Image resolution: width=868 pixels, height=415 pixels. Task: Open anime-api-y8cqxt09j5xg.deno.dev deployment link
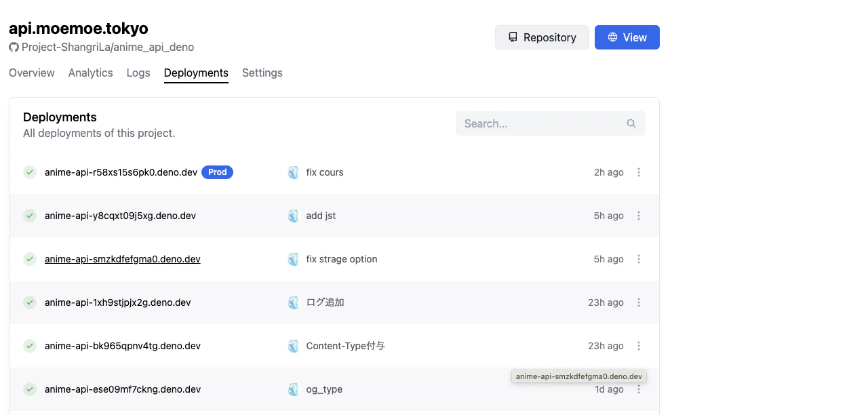coord(121,216)
